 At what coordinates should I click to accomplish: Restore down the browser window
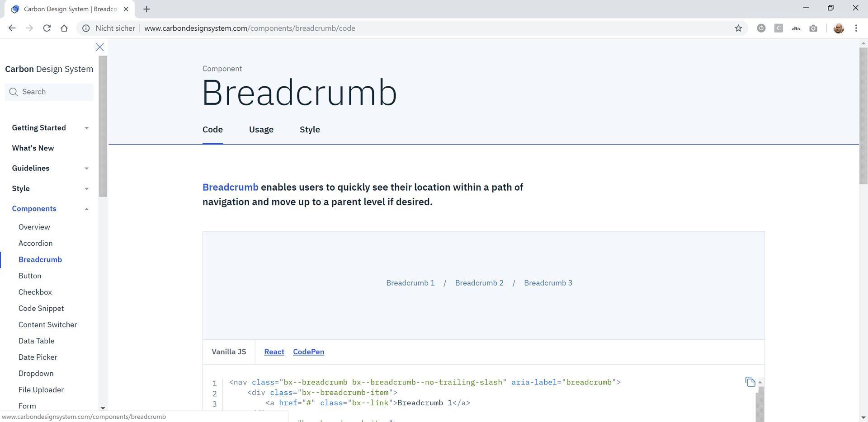(x=830, y=8)
